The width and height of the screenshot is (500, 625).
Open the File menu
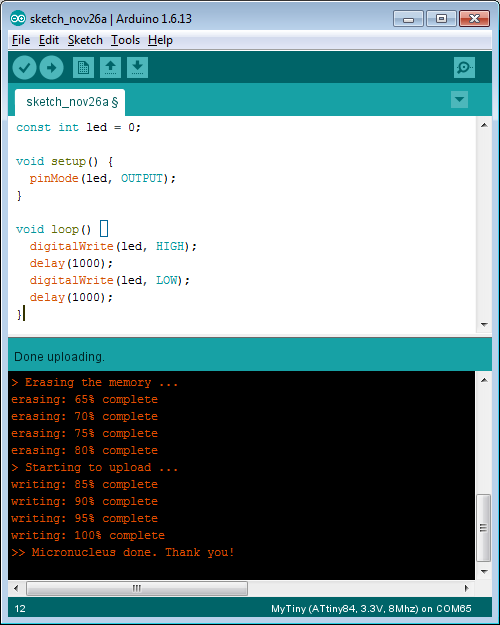tap(21, 40)
